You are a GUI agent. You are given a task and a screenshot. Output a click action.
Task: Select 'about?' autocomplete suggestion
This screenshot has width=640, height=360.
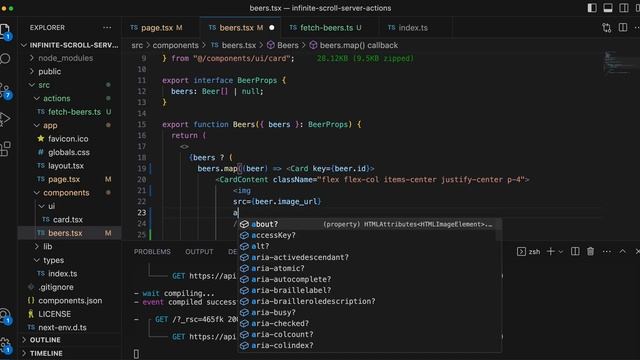tap(369, 224)
